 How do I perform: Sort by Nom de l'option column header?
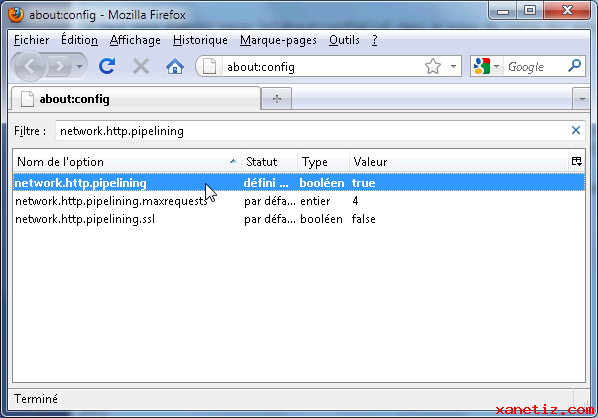[x=127, y=162]
